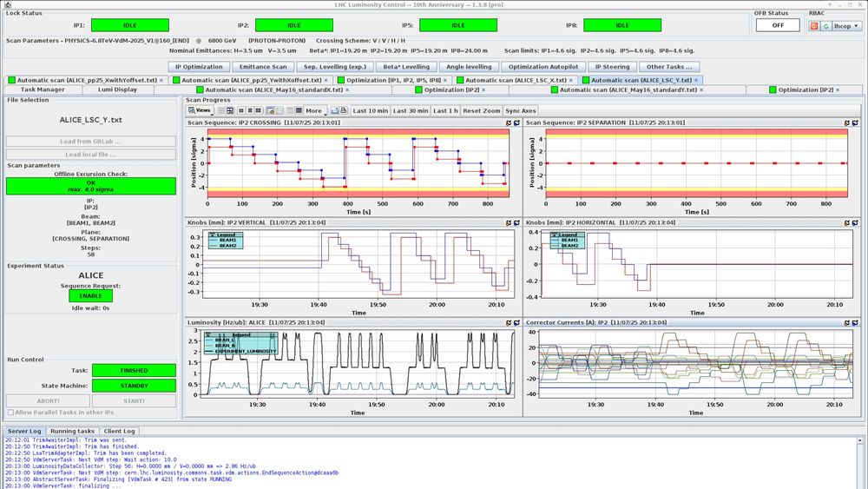Click Sep. Levelling (exp.) button

(335, 67)
